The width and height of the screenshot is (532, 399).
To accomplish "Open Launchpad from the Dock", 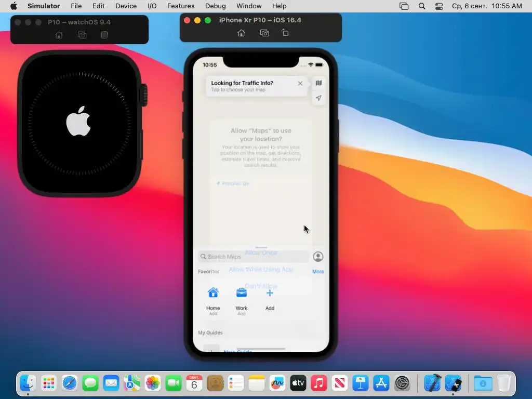I will coord(49,383).
